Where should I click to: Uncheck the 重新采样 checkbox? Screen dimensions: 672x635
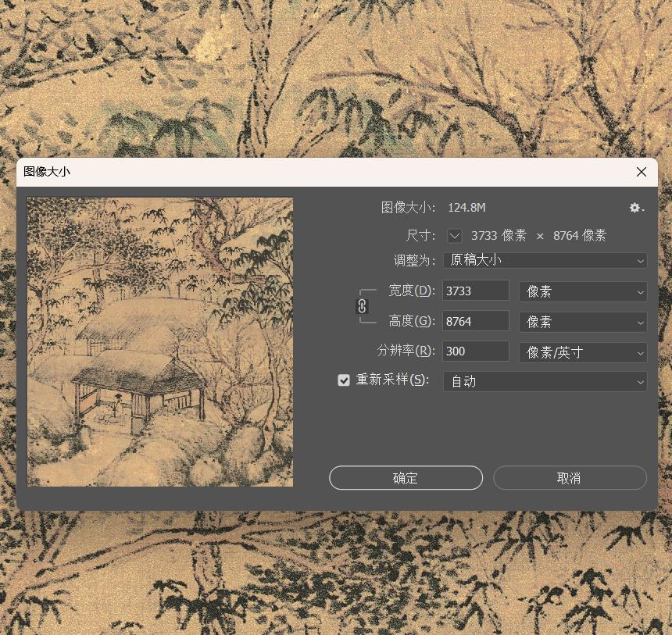[x=344, y=380]
